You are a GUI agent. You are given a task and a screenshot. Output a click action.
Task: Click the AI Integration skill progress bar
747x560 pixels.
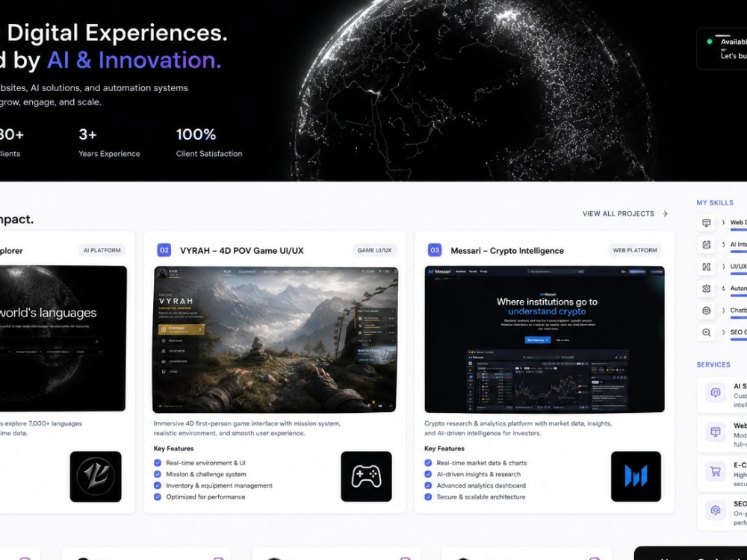point(739,252)
